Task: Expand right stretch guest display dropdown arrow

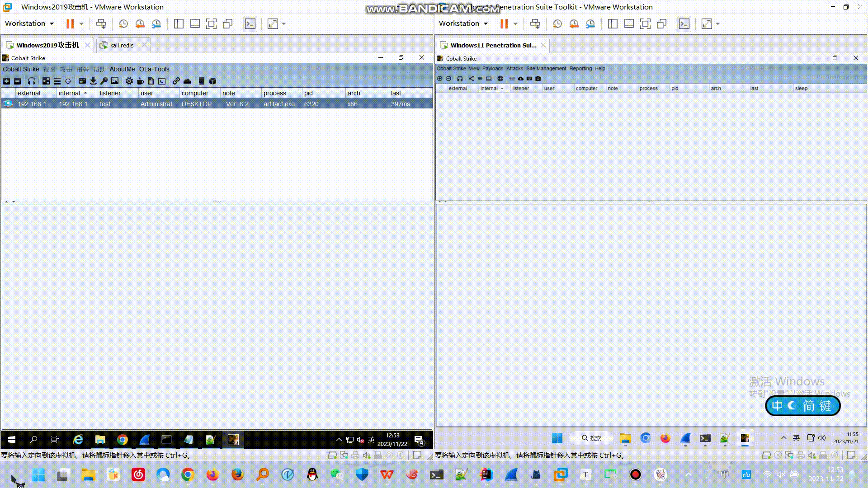Action: tap(718, 23)
